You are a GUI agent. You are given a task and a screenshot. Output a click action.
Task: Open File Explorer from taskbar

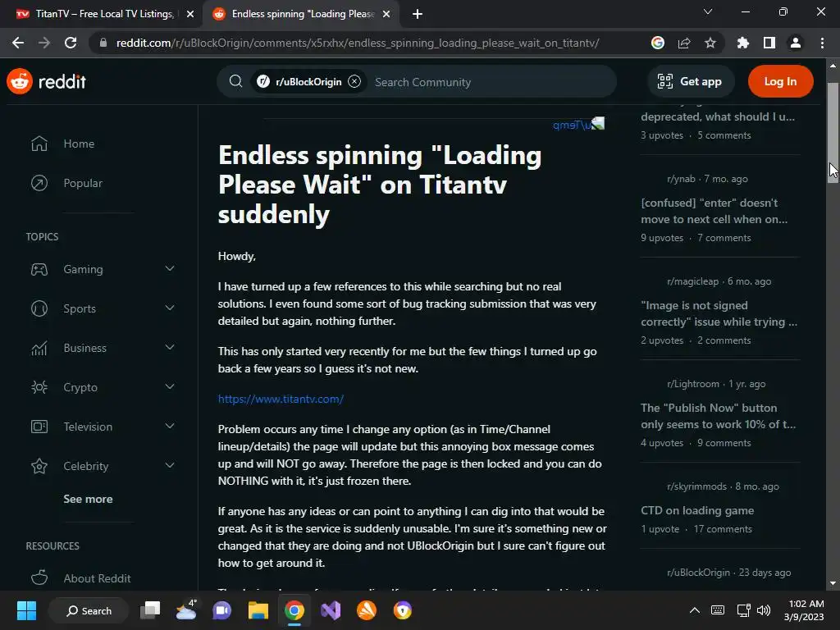(258, 610)
